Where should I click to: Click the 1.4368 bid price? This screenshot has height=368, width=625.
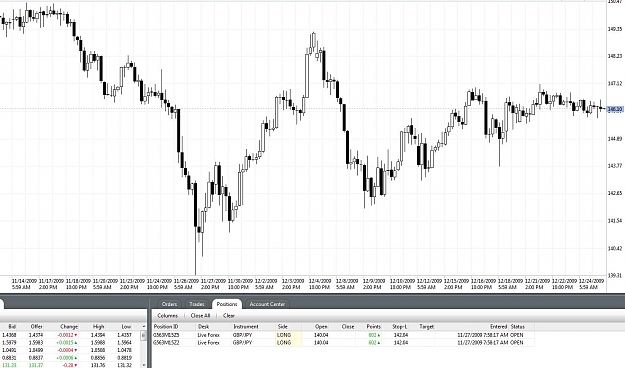(10, 335)
